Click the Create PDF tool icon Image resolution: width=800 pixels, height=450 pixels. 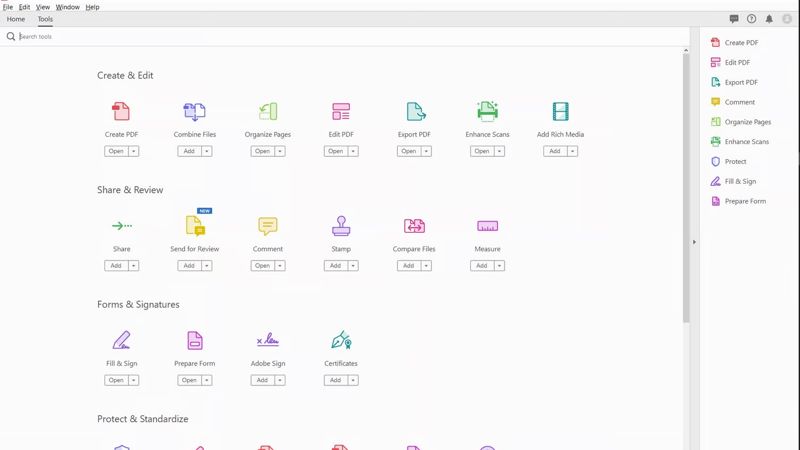pyautogui.click(x=121, y=111)
